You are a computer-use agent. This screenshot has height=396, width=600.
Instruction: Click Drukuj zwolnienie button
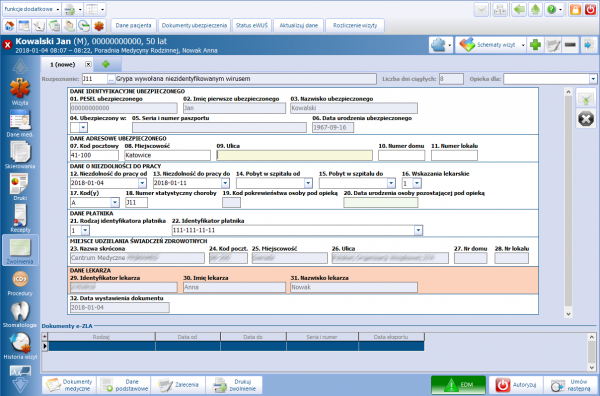234,385
